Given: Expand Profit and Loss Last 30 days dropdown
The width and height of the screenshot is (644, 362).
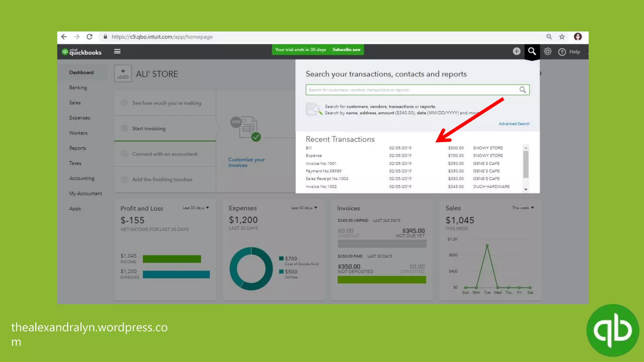Looking at the screenshot, I should point(196,208).
